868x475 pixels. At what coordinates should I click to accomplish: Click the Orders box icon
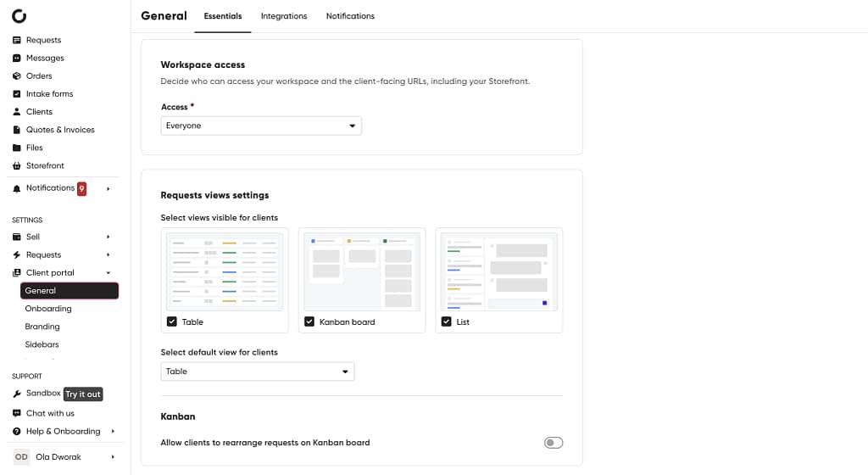tap(17, 75)
